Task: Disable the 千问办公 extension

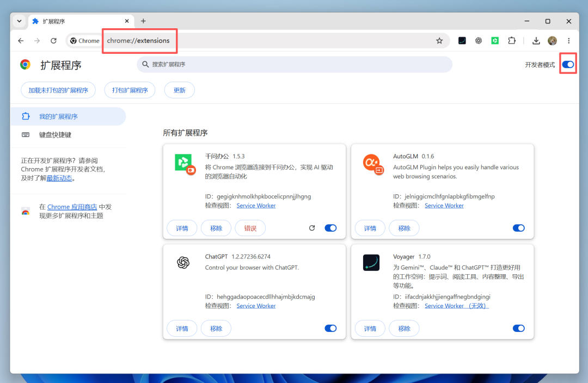Action: tap(330, 228)
